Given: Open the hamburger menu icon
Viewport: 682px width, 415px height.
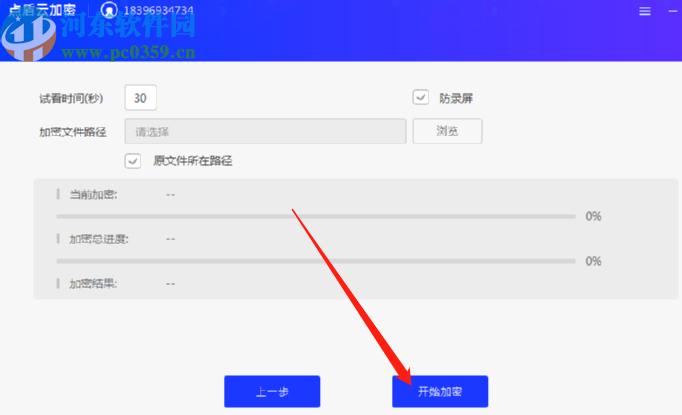Looking at the screenshot, I should pyautogui.click(x=645, y=11).
